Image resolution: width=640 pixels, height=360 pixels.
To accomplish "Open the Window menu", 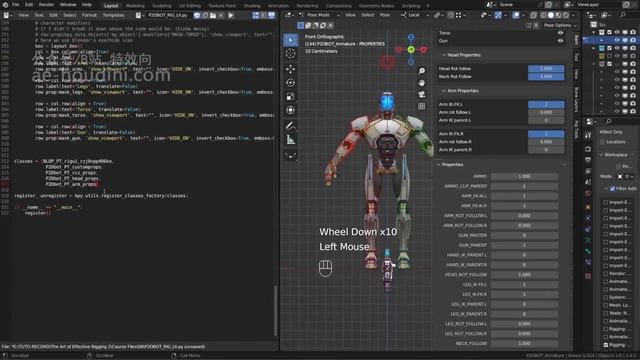I will 68,5.
